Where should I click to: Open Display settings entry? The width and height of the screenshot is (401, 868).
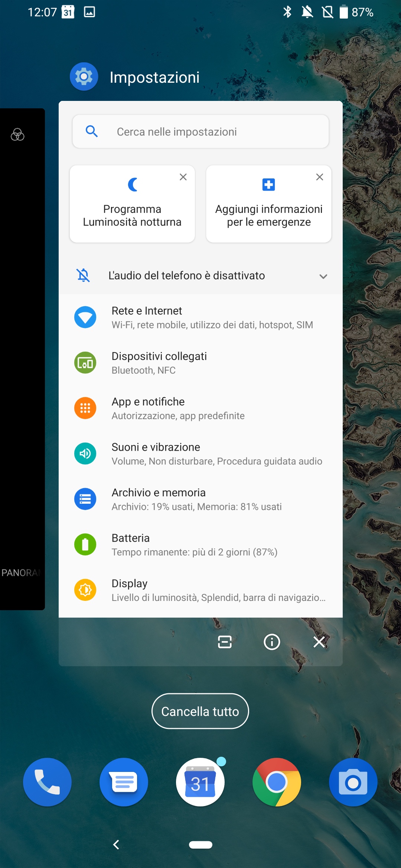click(x=200, y=590)
